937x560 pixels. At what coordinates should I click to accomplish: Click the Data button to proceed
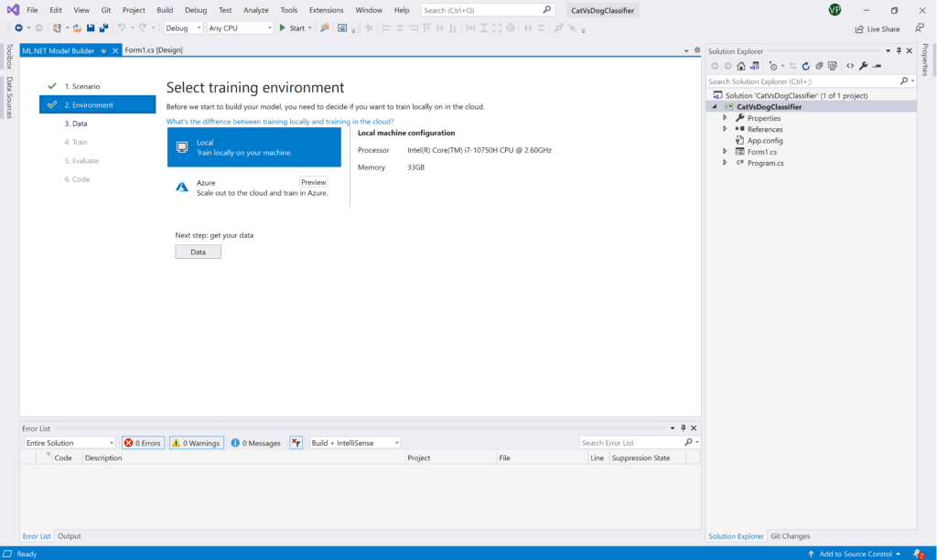click(198, 251)
